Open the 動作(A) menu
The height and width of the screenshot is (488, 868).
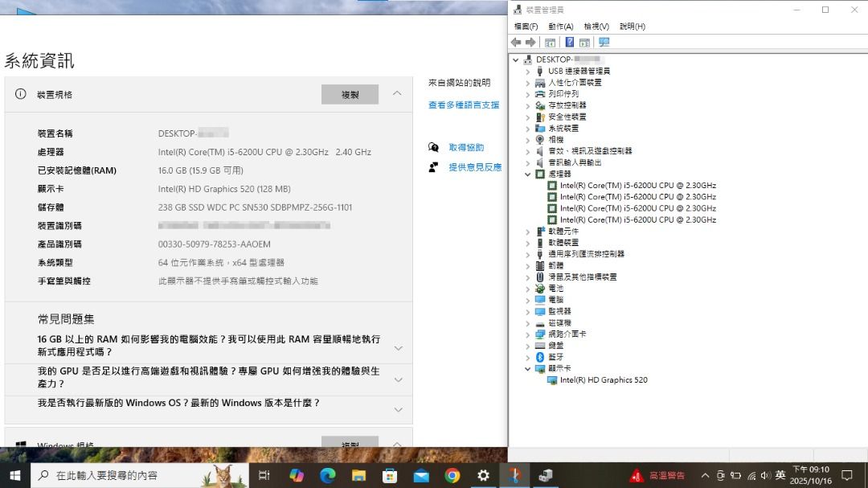tap(560, 27)
